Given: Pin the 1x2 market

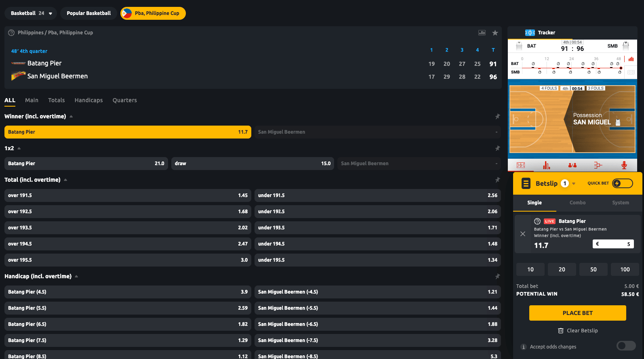Looking at the screenshot, I should 497,148.
